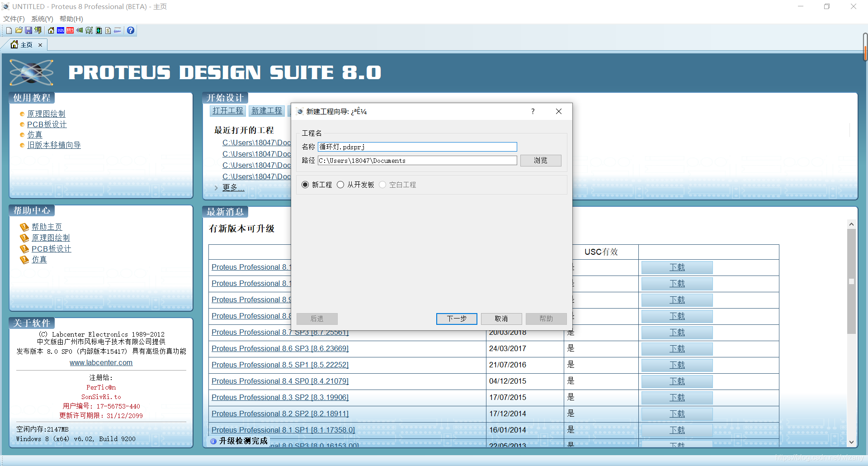Open the 旧版本移植向导 link
This screenshot has width=868, height=466.
coord(54,145)
